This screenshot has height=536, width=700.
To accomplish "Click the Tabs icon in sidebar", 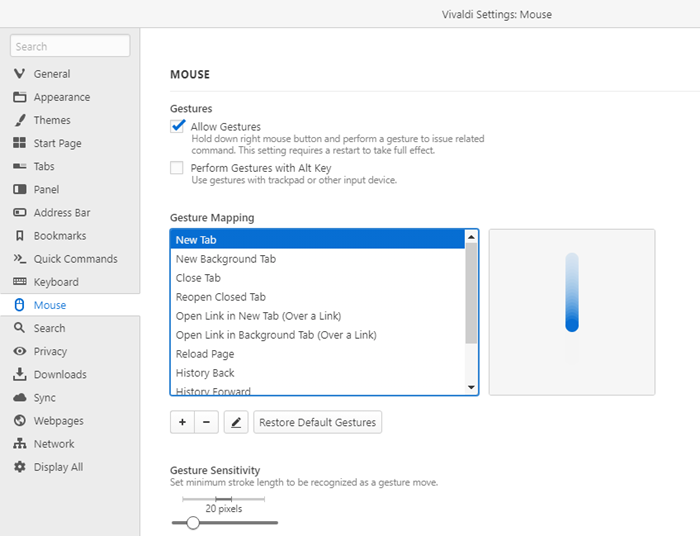I will point(19,166).
